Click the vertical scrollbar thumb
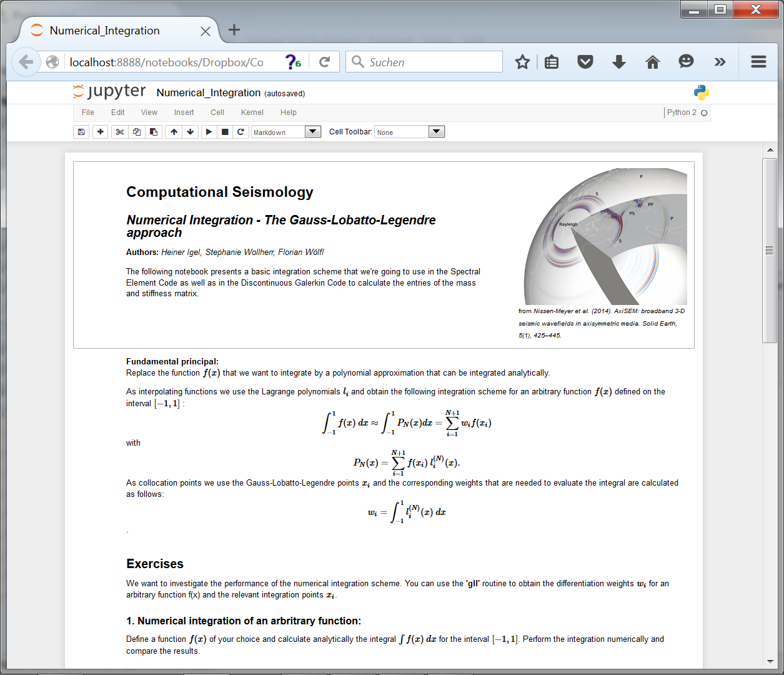The height and width of the screenshot is (675, 784). point(770,250)
